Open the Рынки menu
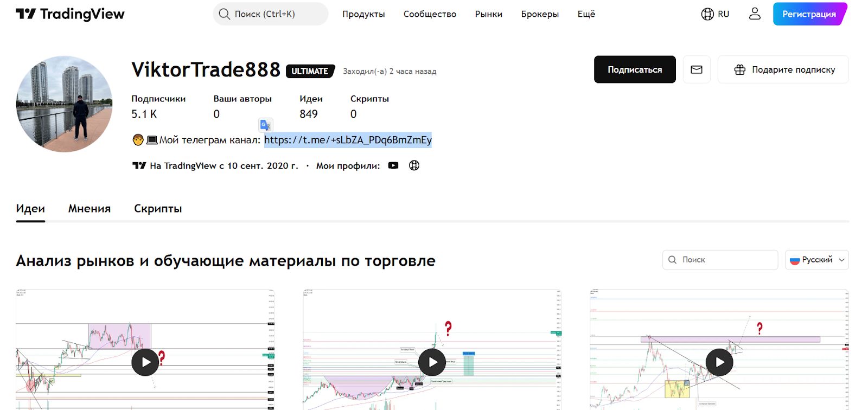Image resolution: width=868 pixels, height=410 pixels. [489, 14]
